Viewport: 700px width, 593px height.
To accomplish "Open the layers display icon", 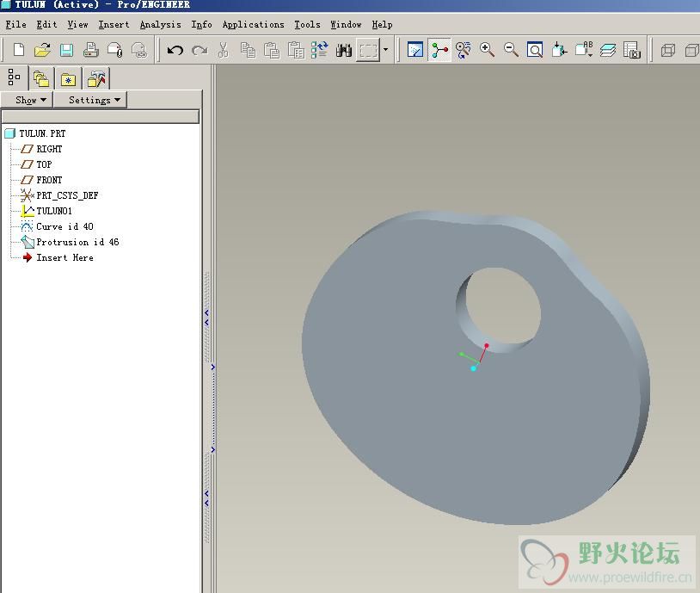I will 608,50.
